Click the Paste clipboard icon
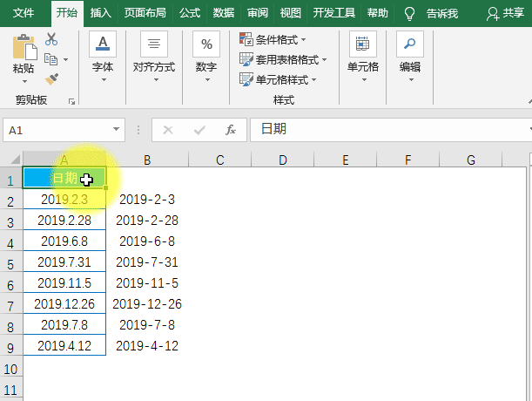The height and width of the screenshot is (401, 532). point(24,47)
